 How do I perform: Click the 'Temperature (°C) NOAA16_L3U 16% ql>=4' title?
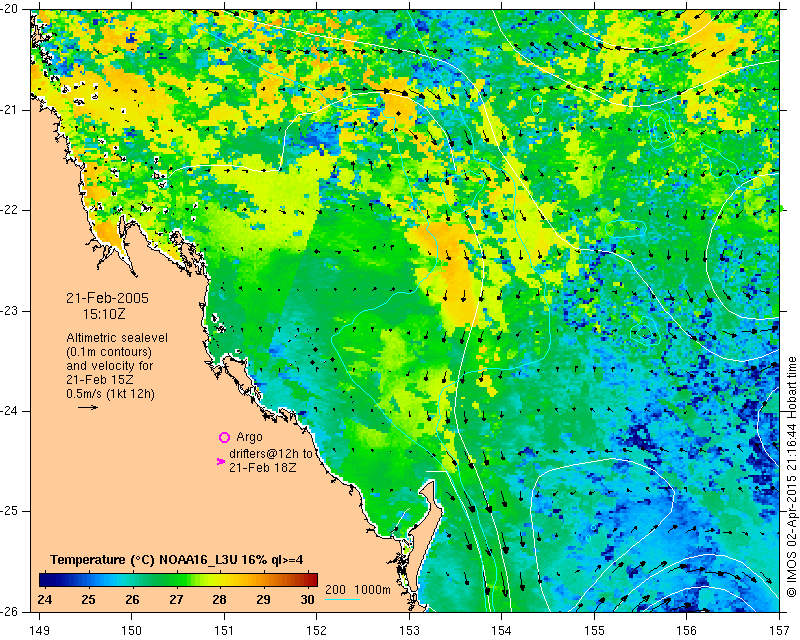point(177,560)
